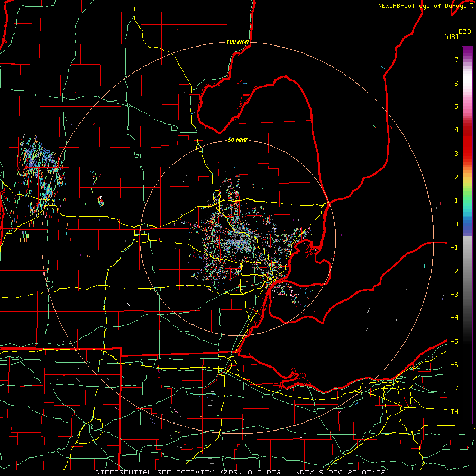Click the '100 NMI' range ring label
Viewport: 476px width, 476px height.
(x=237, y=42)
